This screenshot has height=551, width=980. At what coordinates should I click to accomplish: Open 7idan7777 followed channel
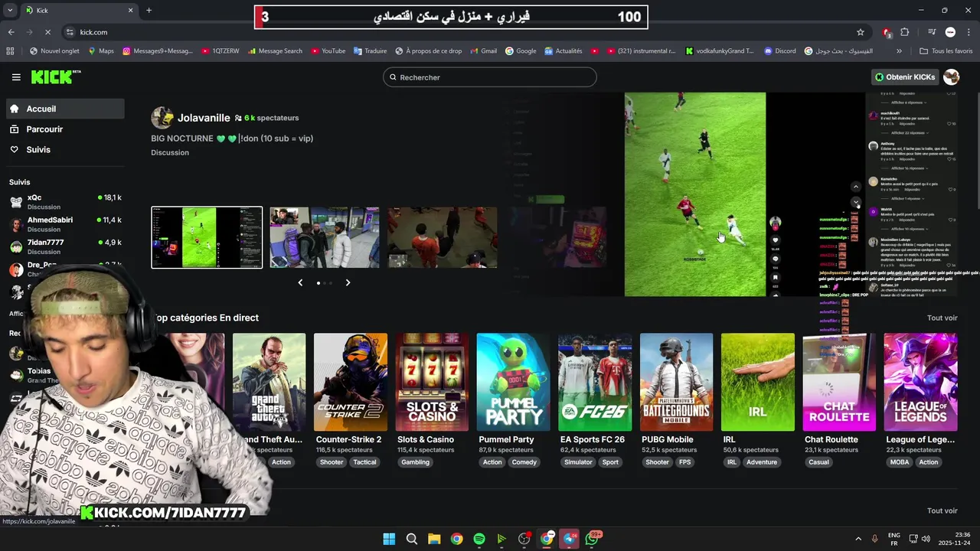[65, 246]
